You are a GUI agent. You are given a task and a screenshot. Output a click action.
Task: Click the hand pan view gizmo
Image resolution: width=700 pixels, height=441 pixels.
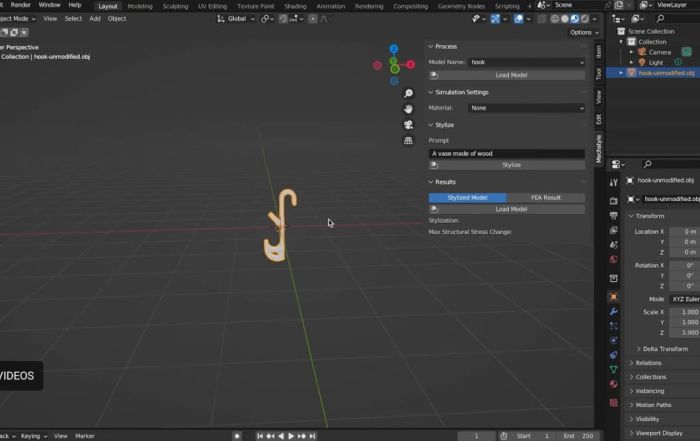(409, 108)
